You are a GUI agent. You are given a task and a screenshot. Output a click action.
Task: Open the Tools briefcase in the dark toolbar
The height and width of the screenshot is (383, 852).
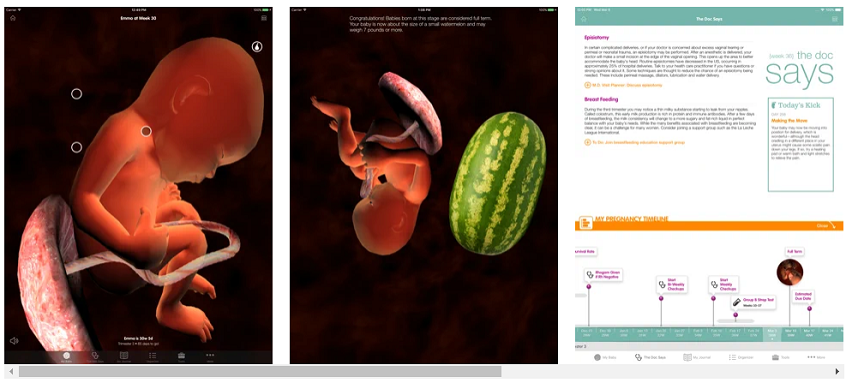tap(181, 357)
